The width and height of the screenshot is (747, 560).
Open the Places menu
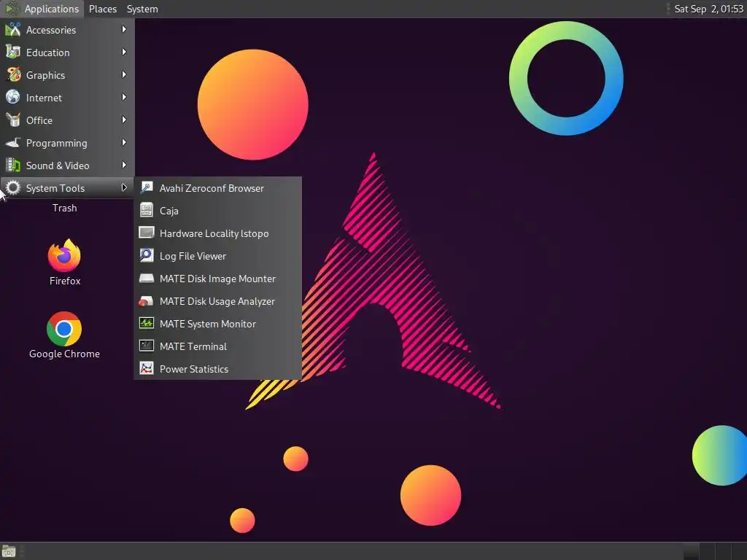tap(102, 9)
